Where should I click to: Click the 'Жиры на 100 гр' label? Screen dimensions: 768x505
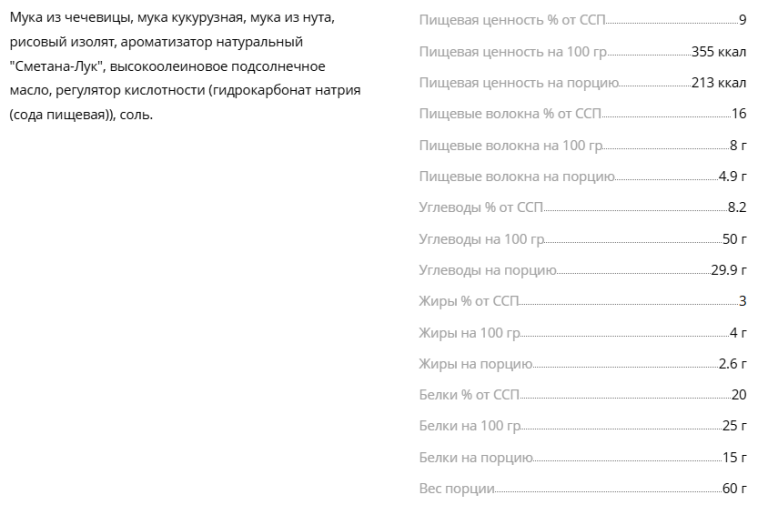coord(470,333)
